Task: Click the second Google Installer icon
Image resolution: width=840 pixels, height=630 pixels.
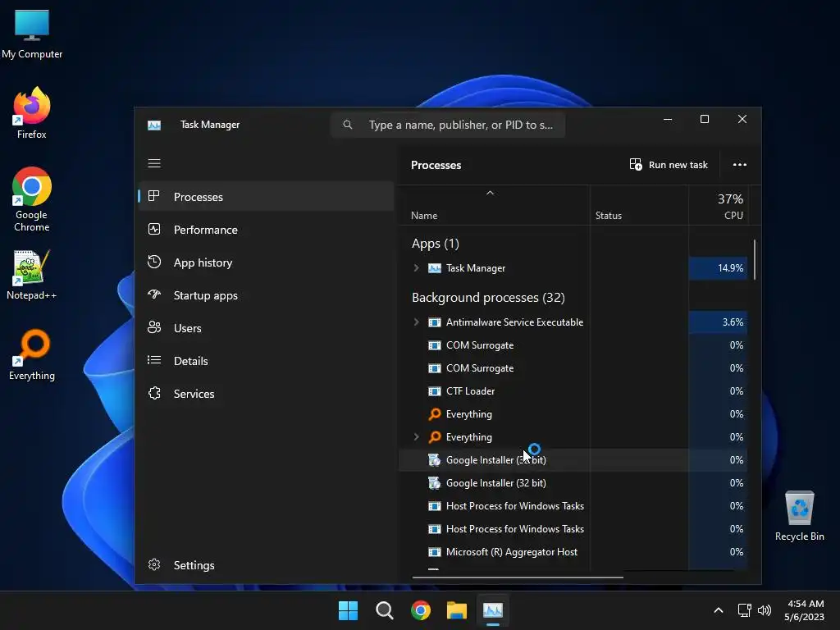Action: (x=435, y=483)
